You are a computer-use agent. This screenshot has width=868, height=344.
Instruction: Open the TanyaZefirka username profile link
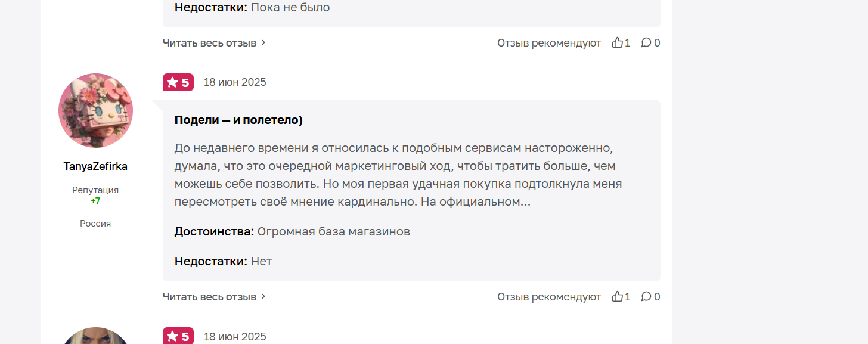(95, 166)
